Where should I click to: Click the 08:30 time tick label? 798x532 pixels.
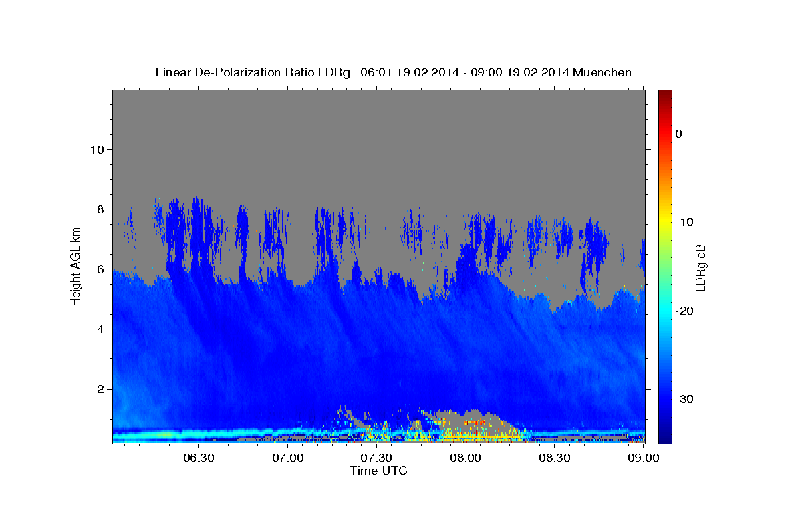pos(555,458)
